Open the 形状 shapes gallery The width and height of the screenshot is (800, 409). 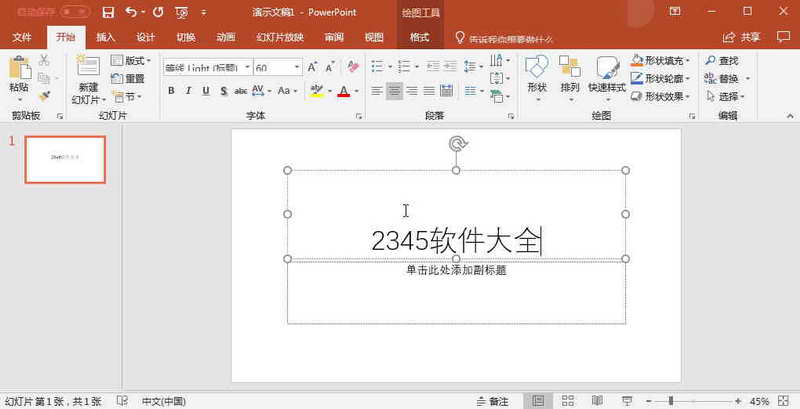[x=536, y=77]
